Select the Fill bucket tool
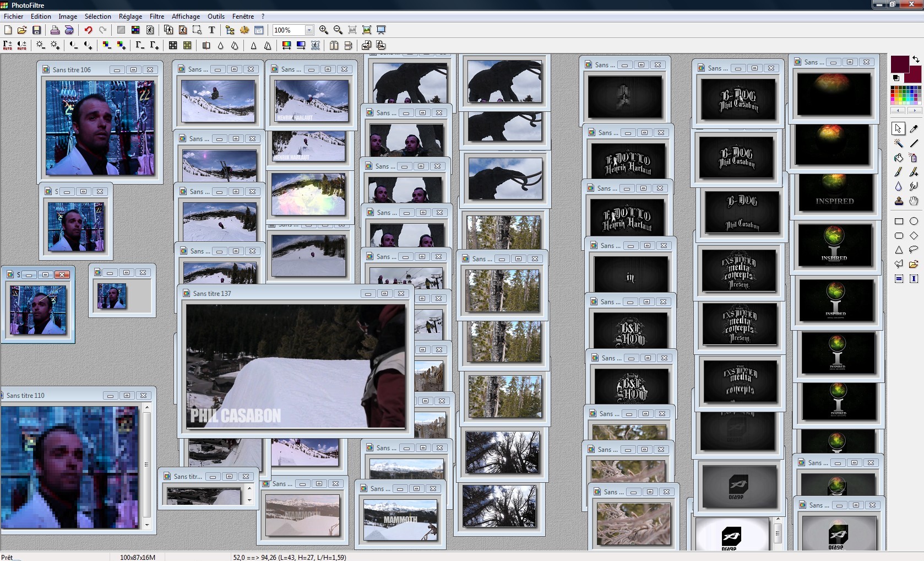This screenshot has width=924, height=561. coord(899,157)
